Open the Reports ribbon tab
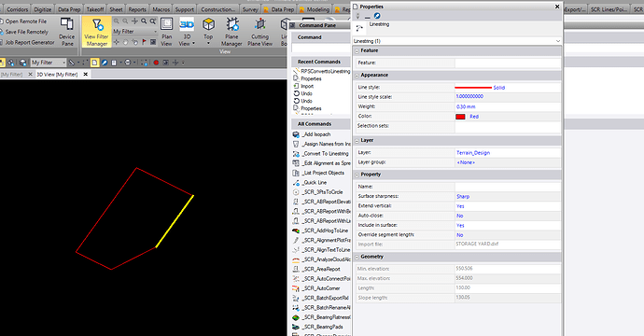Screen dimensions: 644x336 tap(137, 9)
